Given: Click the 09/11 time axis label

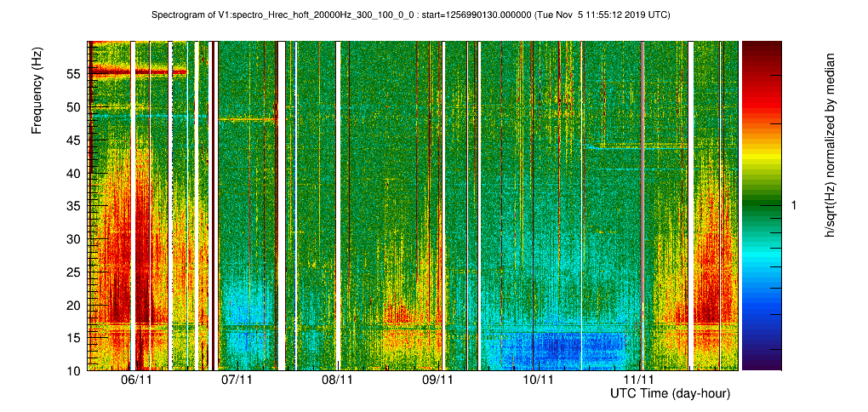Looking at the screenshot, I should [438, 380].
